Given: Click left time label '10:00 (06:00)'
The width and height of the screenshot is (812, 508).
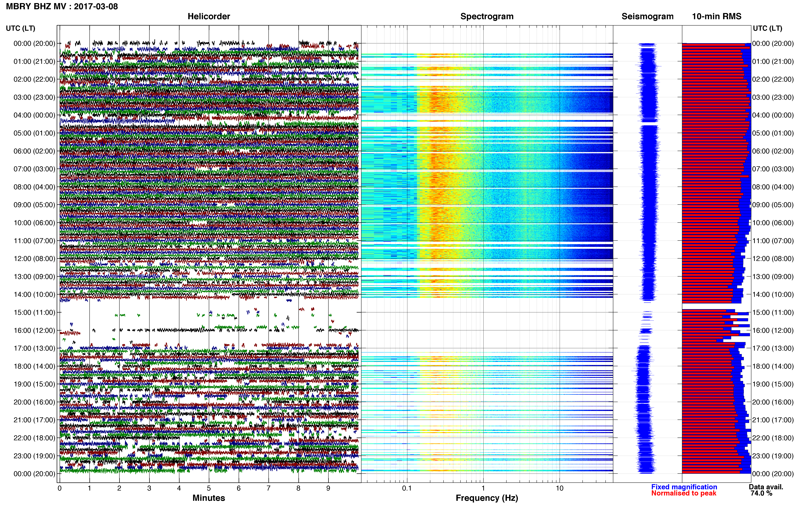Looking at the screenshot, I should coord(34,223).
